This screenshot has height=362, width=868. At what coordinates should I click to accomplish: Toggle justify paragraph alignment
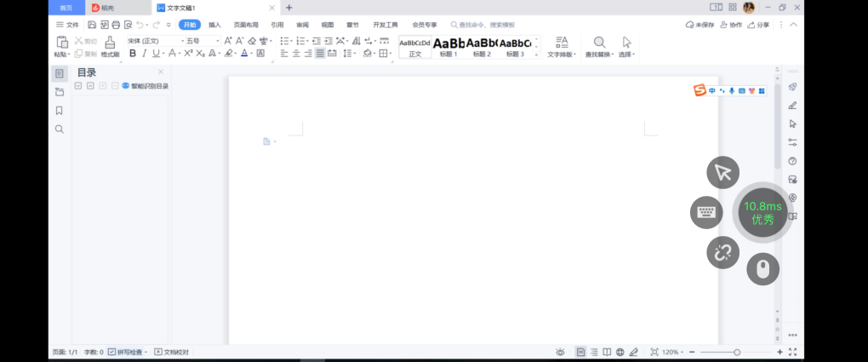pyautogui.click(x=320, y=54)
